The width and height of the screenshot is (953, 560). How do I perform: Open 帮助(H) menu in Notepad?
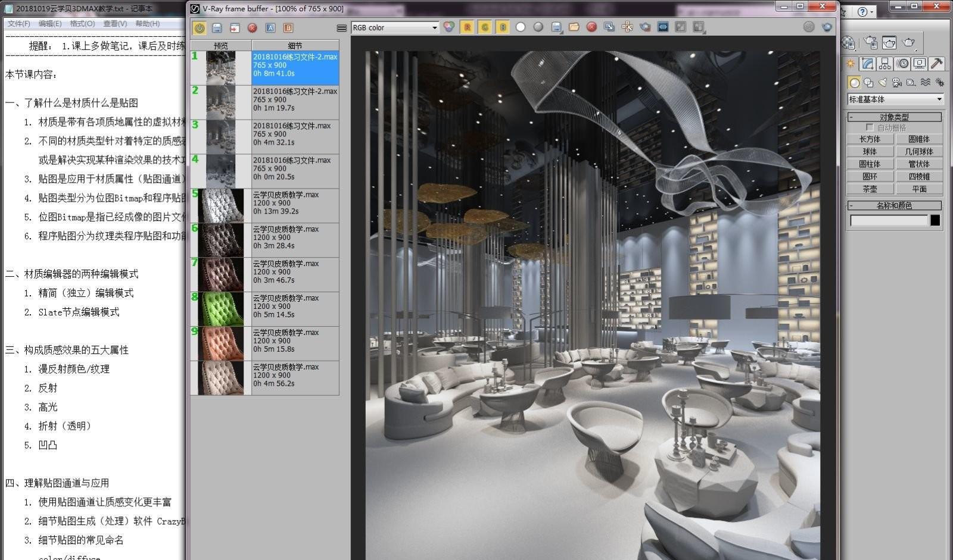coord(147,24)
